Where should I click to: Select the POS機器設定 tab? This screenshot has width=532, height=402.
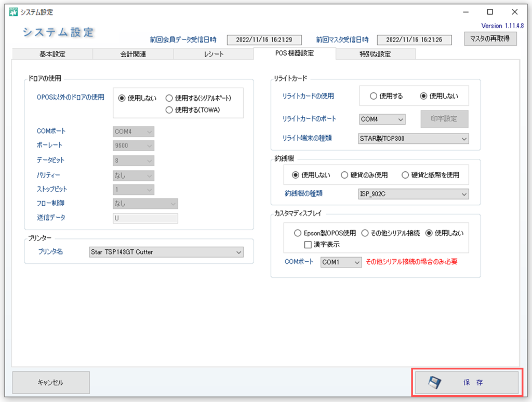295,53
